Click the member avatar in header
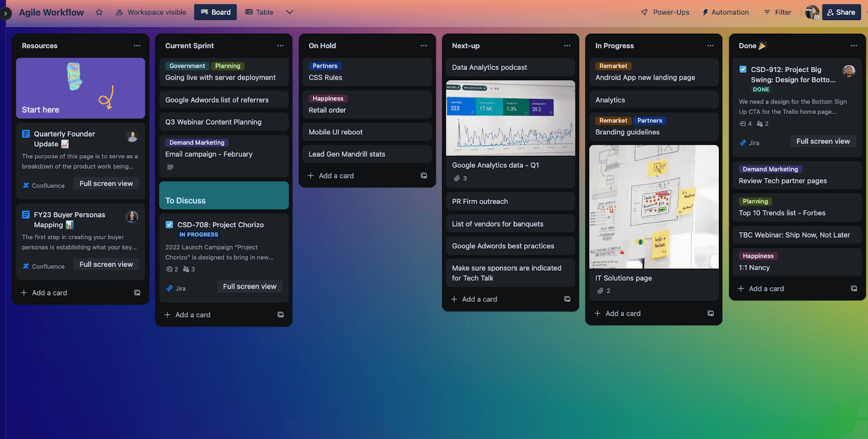Image resolution: width=868 pixels, height=439 pixels. 812,12
